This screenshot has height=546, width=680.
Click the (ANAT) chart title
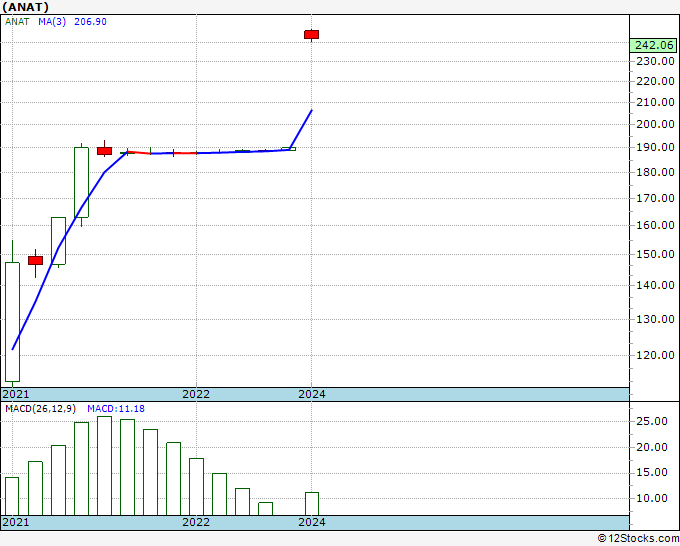click(25, 7)
